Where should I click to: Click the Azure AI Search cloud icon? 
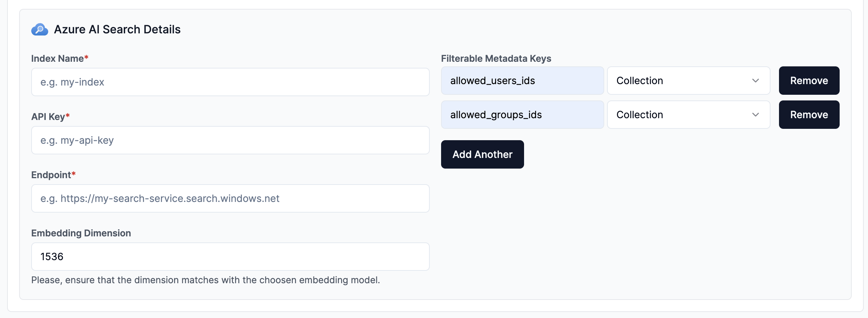(40, 29)
